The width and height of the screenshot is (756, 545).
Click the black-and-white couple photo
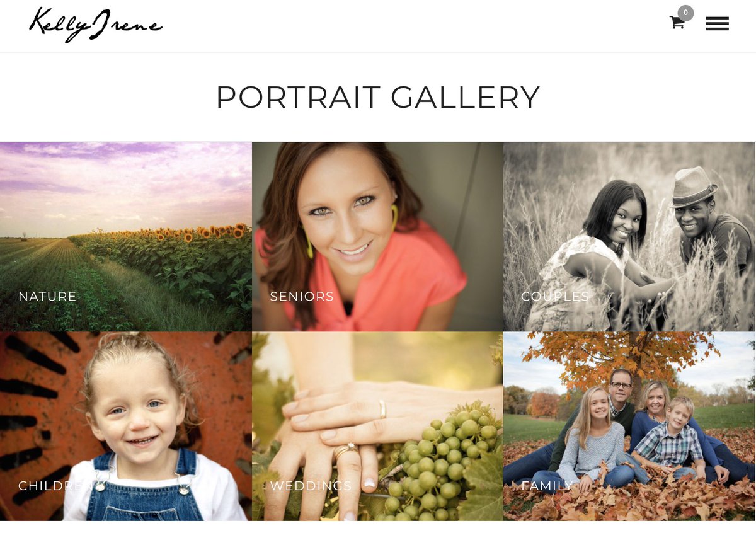pos(629,237)
